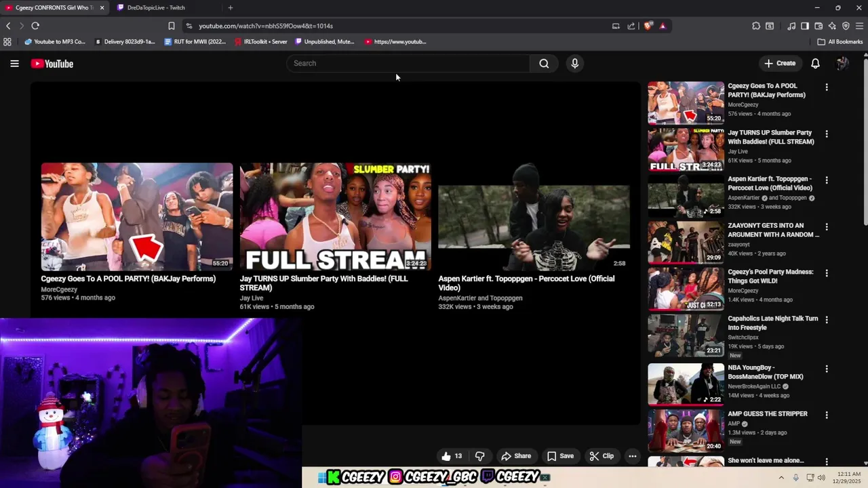Viewport: 868px width, 488px height.
Task: Open options for sidebar Aspen Kartier video
Action: (826, 180)
